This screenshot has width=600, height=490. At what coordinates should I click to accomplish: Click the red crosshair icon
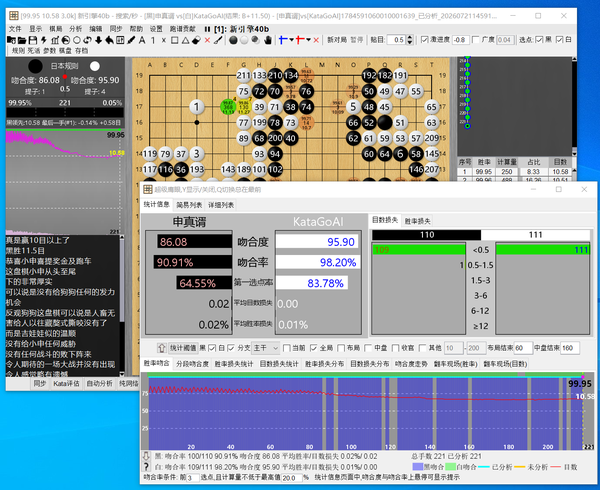(300, 40)
